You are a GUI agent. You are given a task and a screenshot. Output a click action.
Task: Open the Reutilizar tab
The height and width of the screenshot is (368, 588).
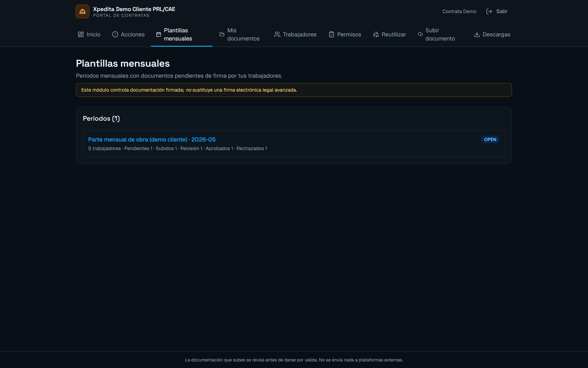tap(390, 34)
